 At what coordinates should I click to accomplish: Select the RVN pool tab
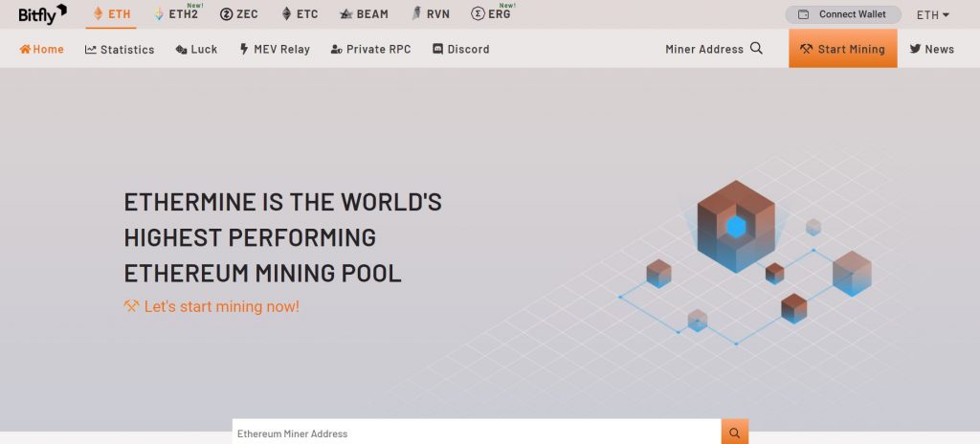[431, 13]
